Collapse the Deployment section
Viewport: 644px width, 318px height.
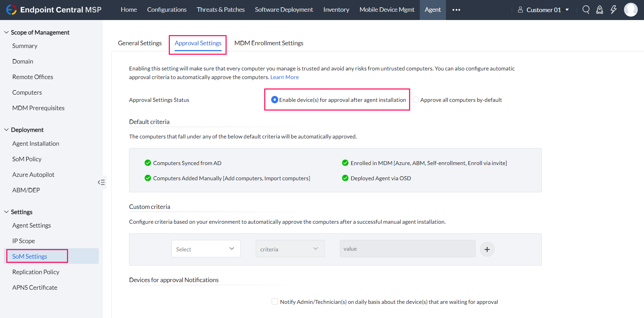click(x=6, y=129)
